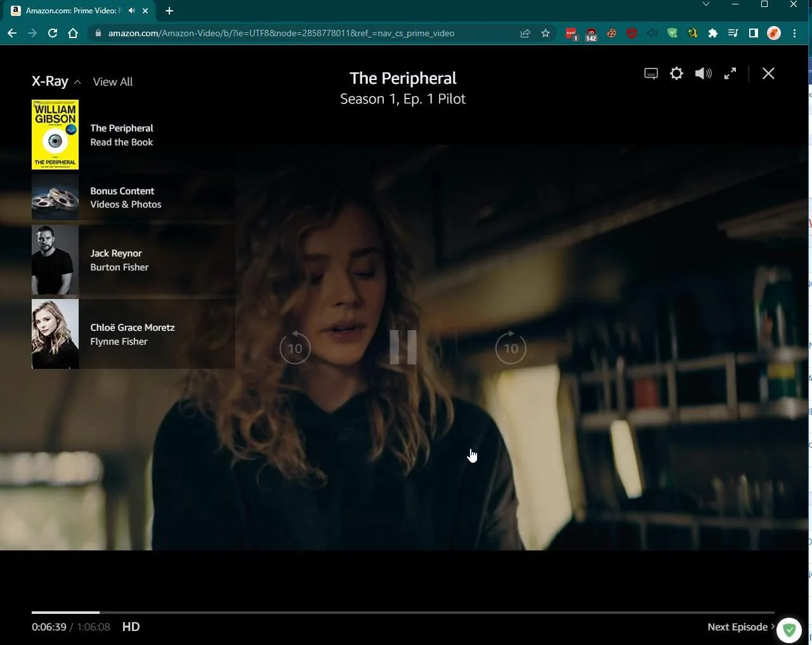Select Jack Reynor Burton Fisher entry
Image resolution: width=812 pixels, height=645 pixels.
(133, 260)
